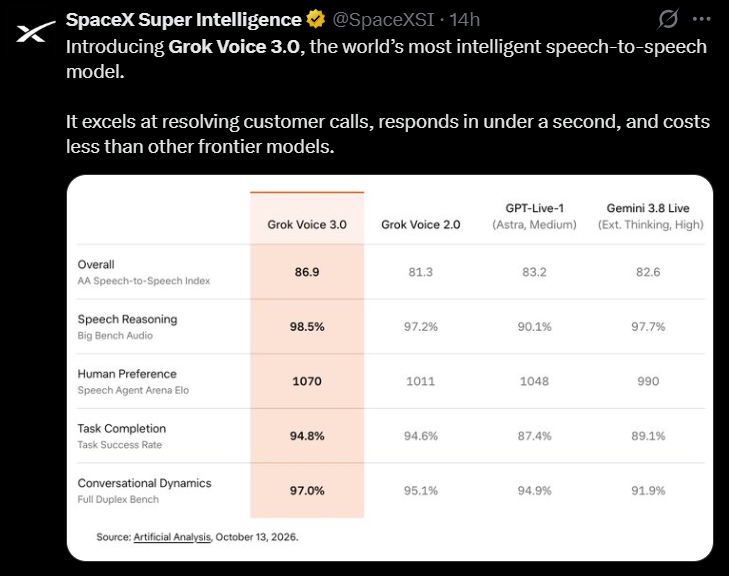Open the SpaceX Super Intelligence profile name
729x576 pixels.
(184, 20)
